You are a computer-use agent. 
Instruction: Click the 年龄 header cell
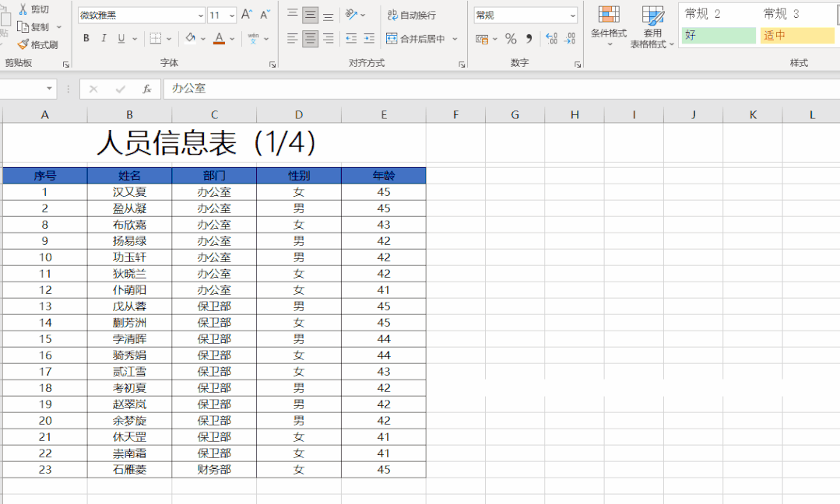(384, 176)
